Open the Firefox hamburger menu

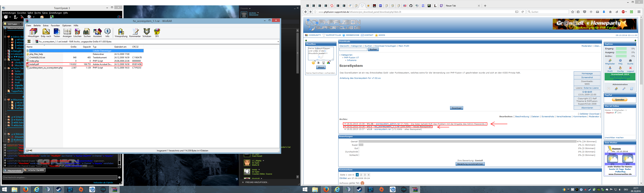coord(639,12)
